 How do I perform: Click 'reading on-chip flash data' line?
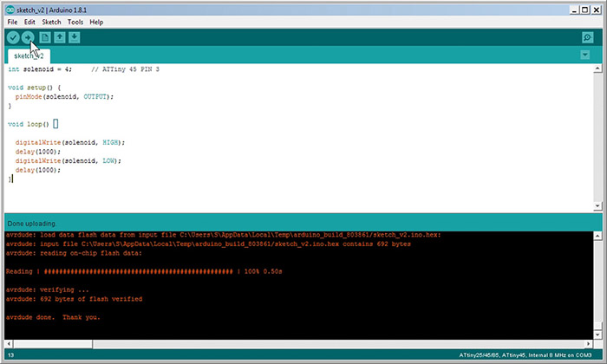coord(74,253)
